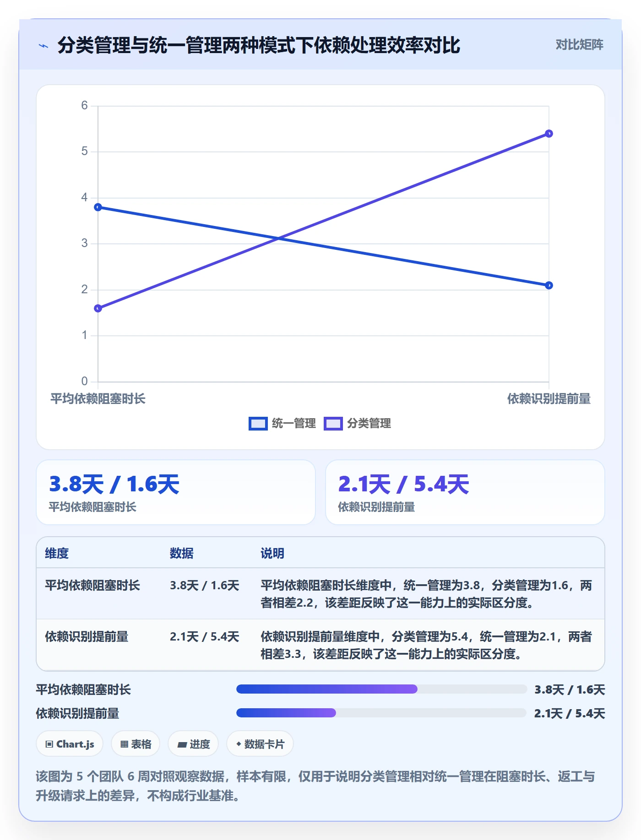Click the 2.1天 / 5.4天 value after the progress bar
Viewport: 641px width, 840px height.
pos(570,713)
